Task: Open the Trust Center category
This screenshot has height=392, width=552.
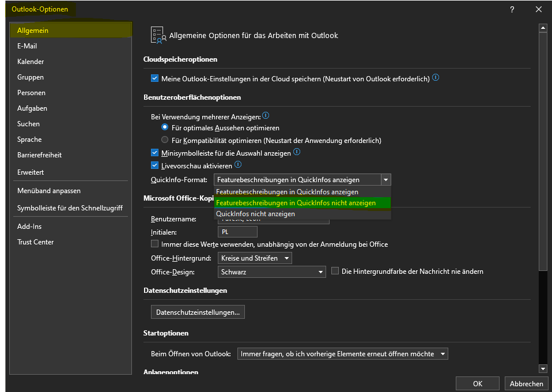Action: click(71, 242)
